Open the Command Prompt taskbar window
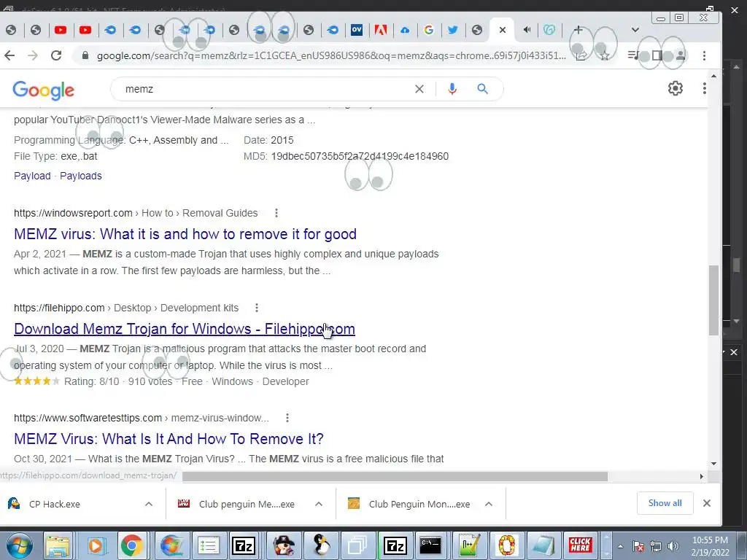This screenshot has height=560, width=747. pos(430,545)
